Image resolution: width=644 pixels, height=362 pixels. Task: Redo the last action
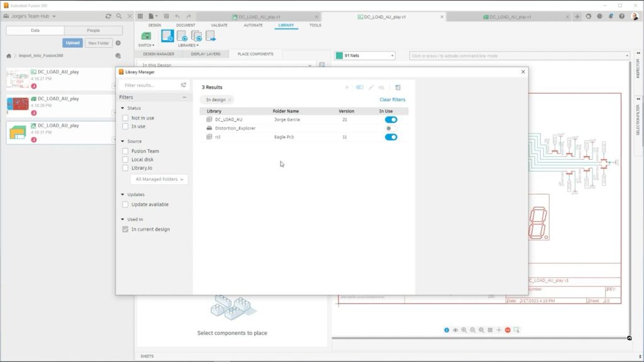coord(188,16)
